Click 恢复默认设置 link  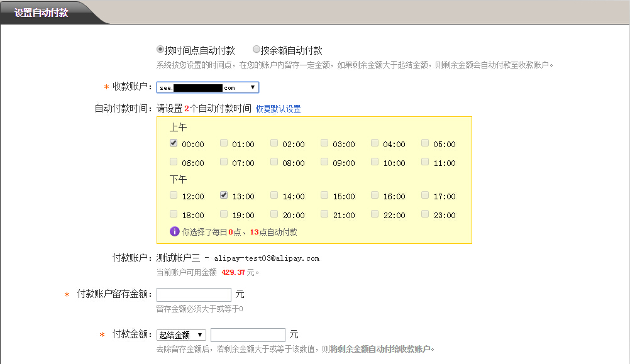point(278,109)
